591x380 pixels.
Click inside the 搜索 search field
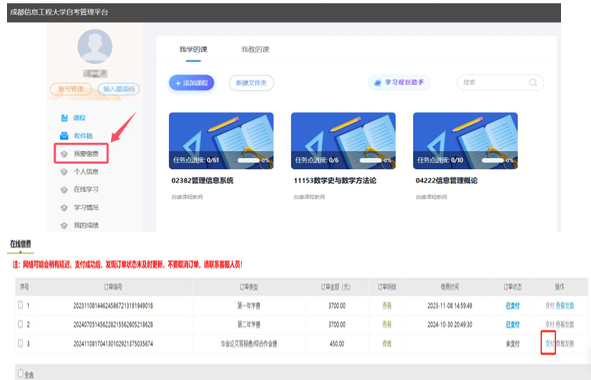500,82
